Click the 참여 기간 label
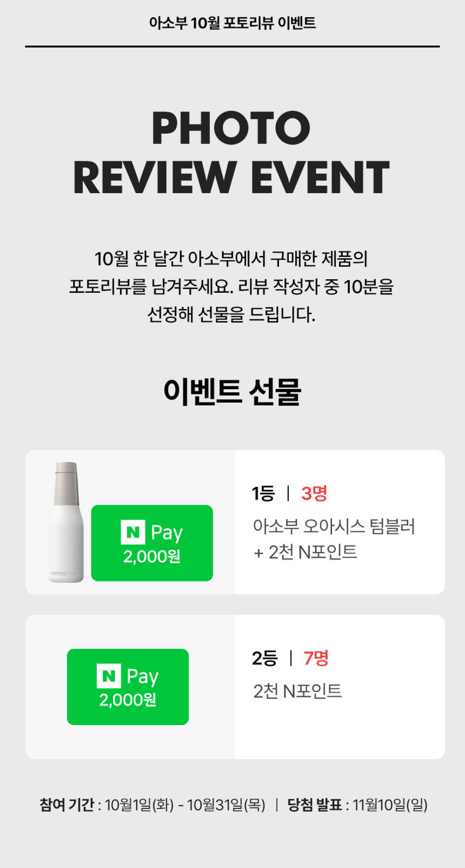This screenshot has width=465, height=868. (67, 805)
